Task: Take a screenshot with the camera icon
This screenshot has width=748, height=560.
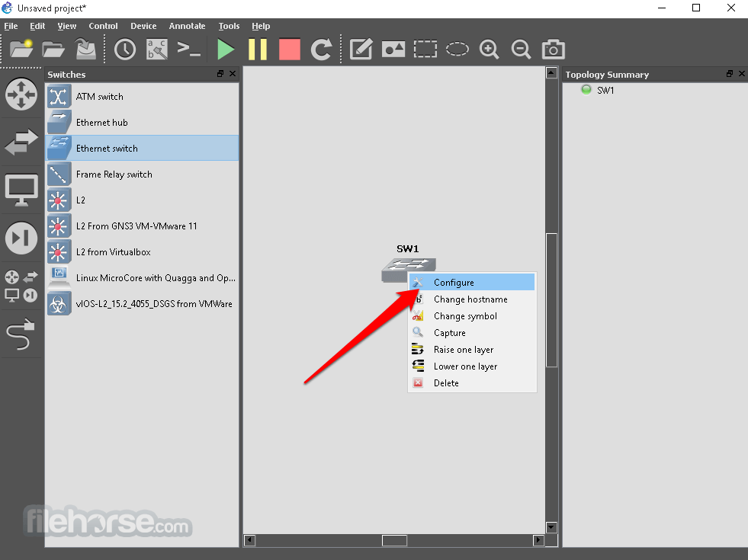Action: pyautogui.click(x=554, y=49)
